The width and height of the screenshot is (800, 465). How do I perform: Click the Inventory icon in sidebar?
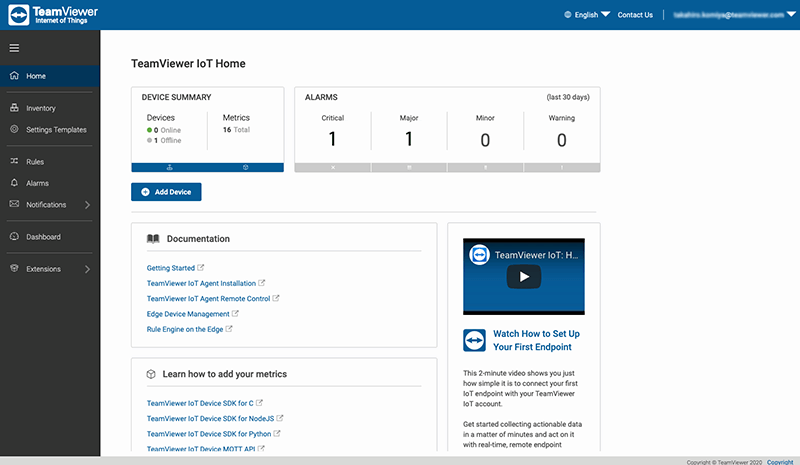14,108
